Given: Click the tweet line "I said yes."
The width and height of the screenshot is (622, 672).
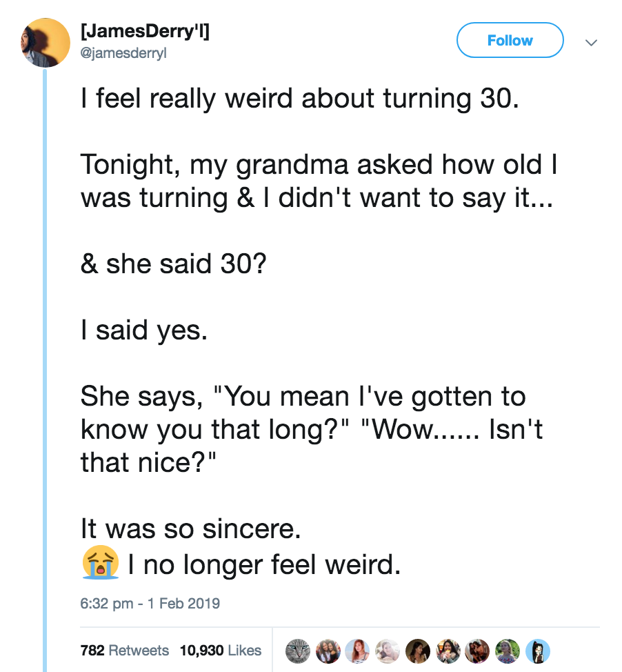Looking at the screenshot, I should click(x=143, y=331).
